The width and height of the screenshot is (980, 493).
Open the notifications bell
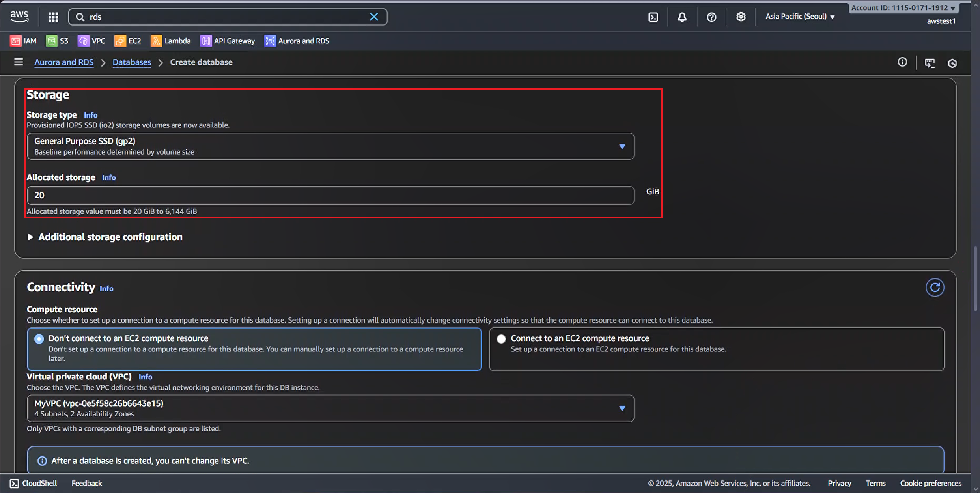[x=682, y=17]
